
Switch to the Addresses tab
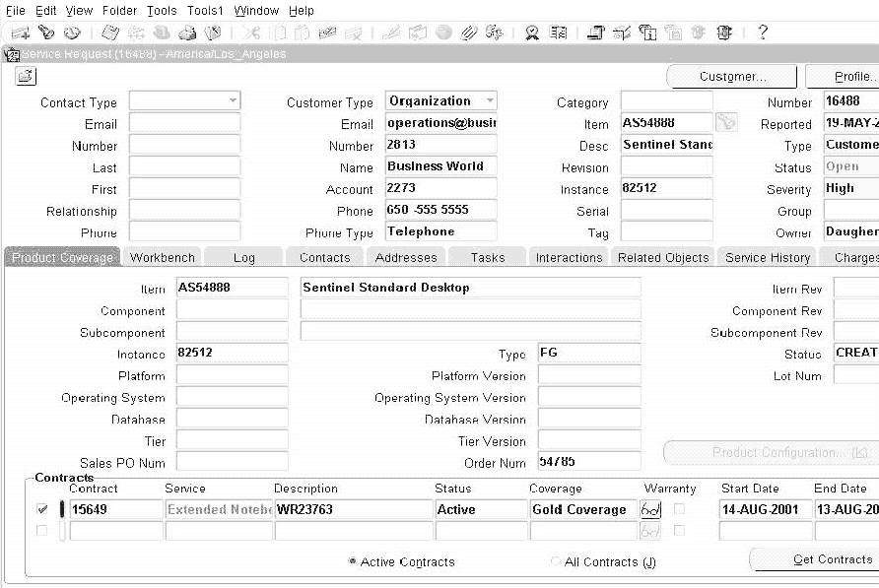[x=406, y=257]
